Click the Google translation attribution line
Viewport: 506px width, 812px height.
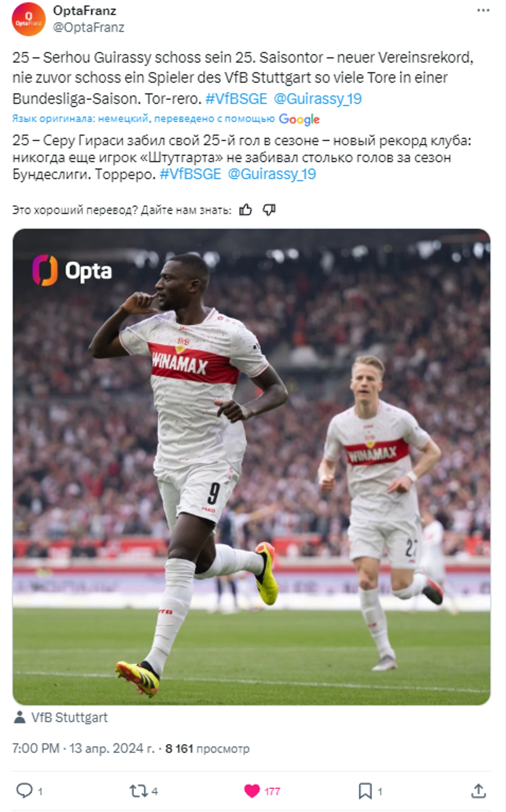point(166,119)
